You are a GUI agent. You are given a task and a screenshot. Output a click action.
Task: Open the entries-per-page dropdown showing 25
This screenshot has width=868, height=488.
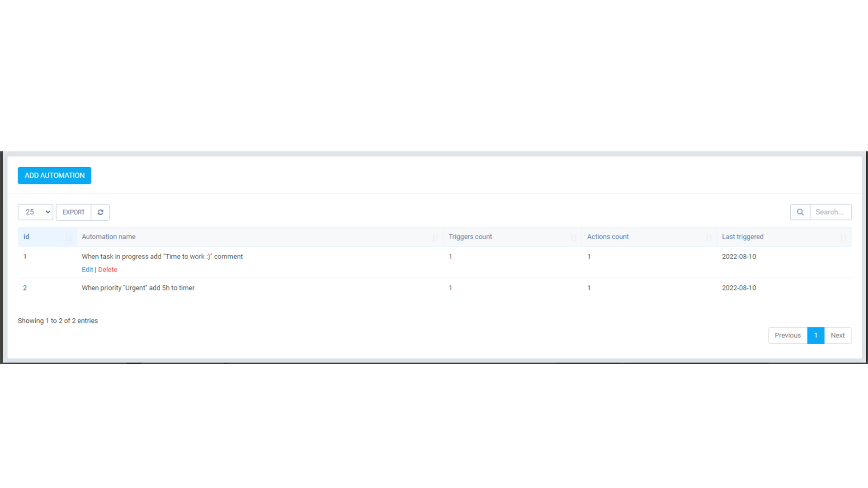pos(35,212)
